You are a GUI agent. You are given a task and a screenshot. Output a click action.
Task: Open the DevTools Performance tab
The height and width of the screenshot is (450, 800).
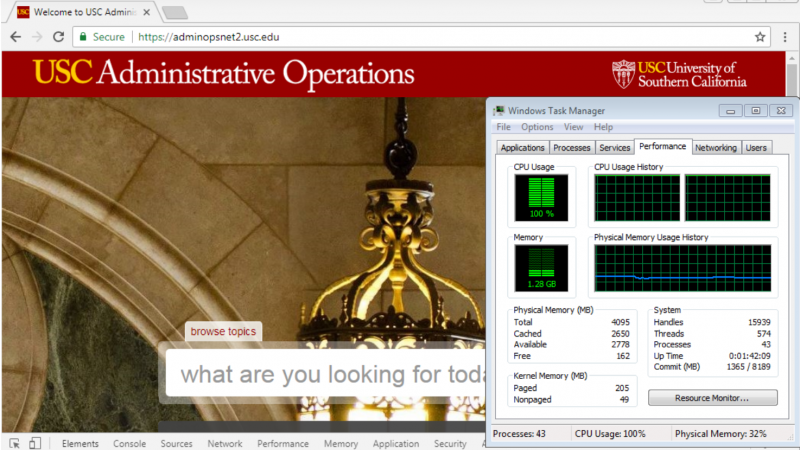click(283, 443)
